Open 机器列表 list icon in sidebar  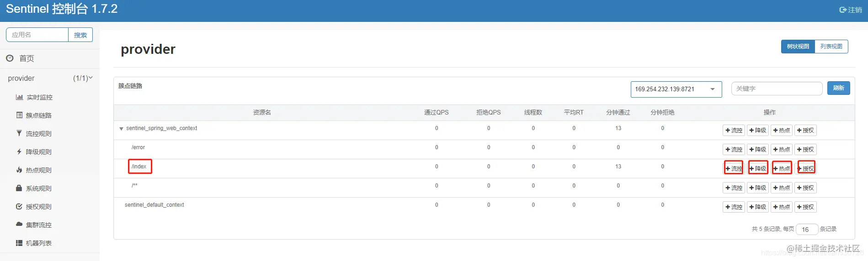(x=19, y=243)
